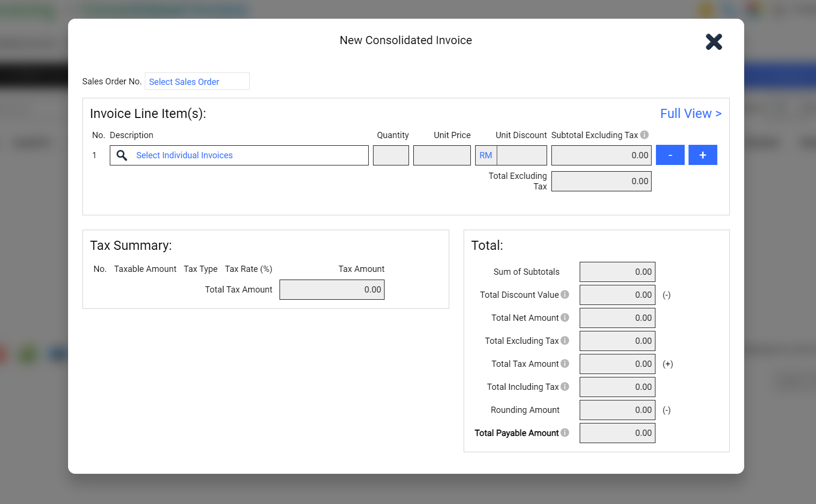Viewport: 816px width, 504px height.
Task: Click the Unit Discount amount field
Action: [x=522, y=155]
